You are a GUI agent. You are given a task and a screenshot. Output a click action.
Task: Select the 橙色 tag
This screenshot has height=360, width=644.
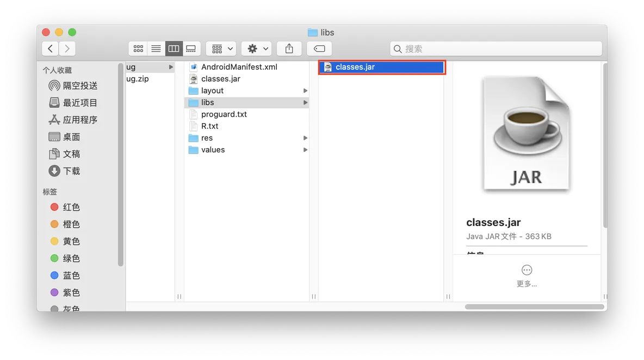(65, 224)
